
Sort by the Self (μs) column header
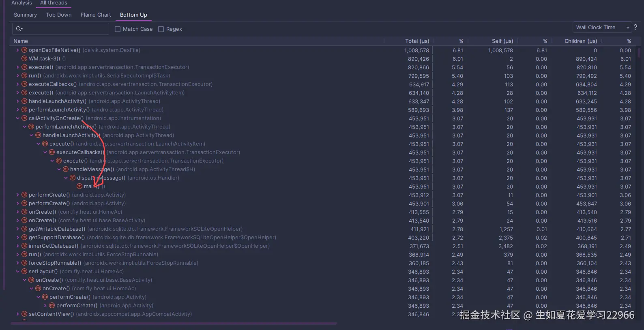[502, 41]
